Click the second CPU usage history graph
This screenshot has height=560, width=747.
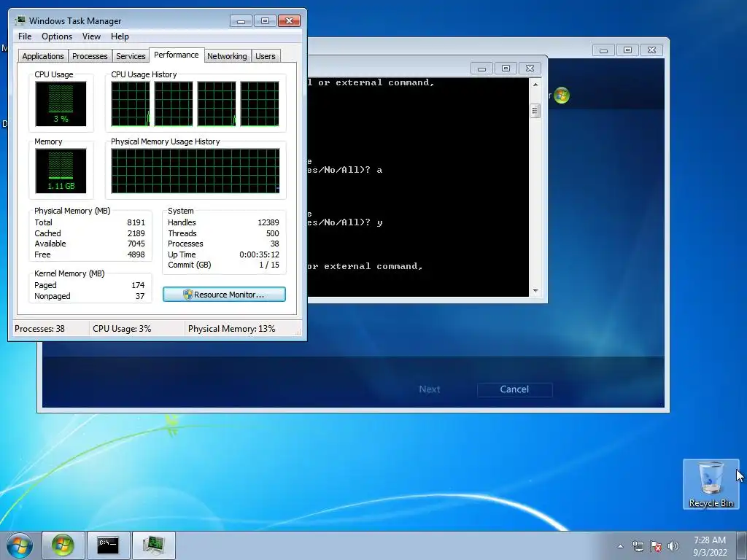click(174, 104)
